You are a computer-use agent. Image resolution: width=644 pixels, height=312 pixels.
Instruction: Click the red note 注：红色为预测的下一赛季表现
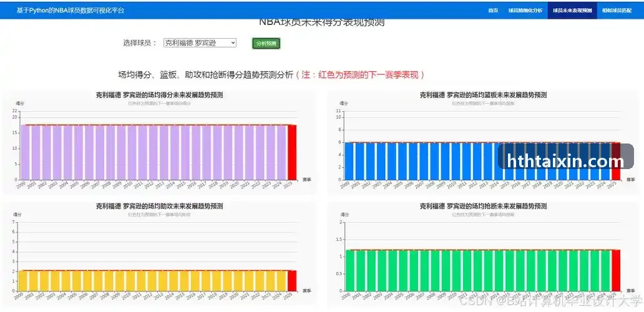point(360,75)
